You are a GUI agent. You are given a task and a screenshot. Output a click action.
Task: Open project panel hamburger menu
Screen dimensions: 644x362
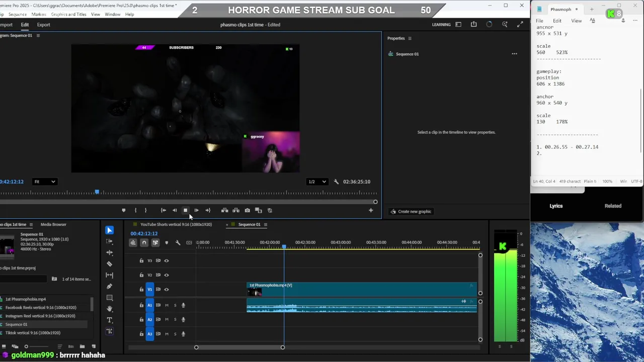(31, 225)
